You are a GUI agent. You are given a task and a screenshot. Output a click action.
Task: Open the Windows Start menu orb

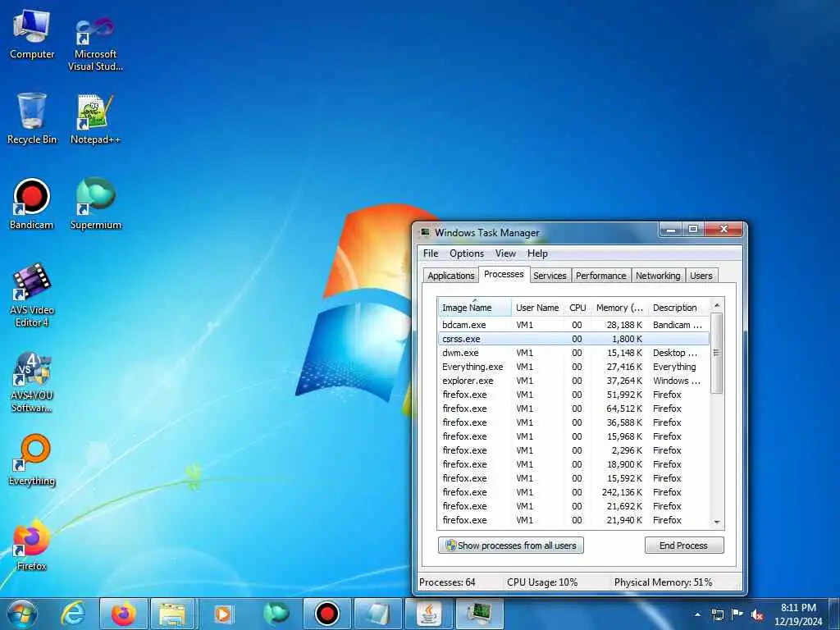click(22, 614)
